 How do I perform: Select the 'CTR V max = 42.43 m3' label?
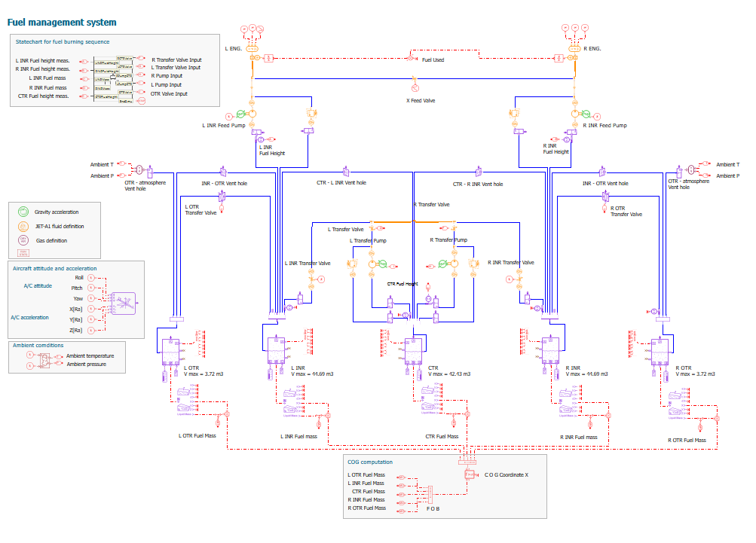click(449, 371)
